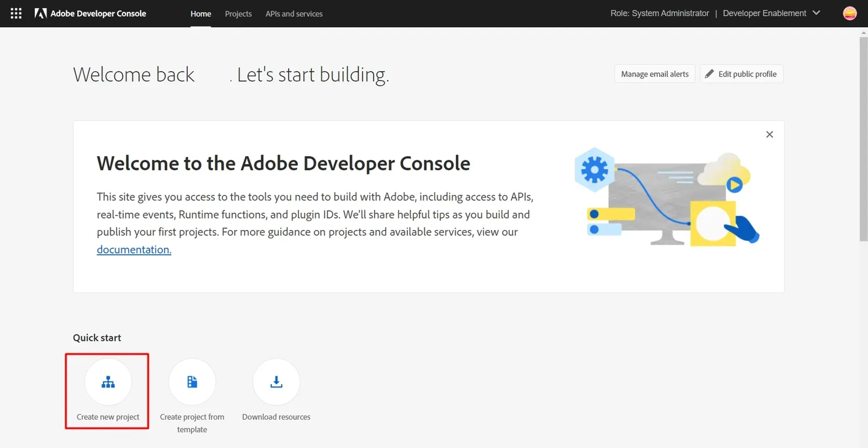
Task: Close the welcome banner
Action: (x=769, y=135)
